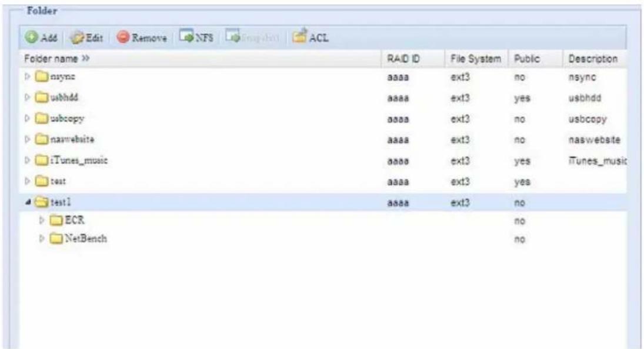The width and height of the screenshot is (644, 349).
Task: Click the Edit pencil icon
Action: point(77,38)
